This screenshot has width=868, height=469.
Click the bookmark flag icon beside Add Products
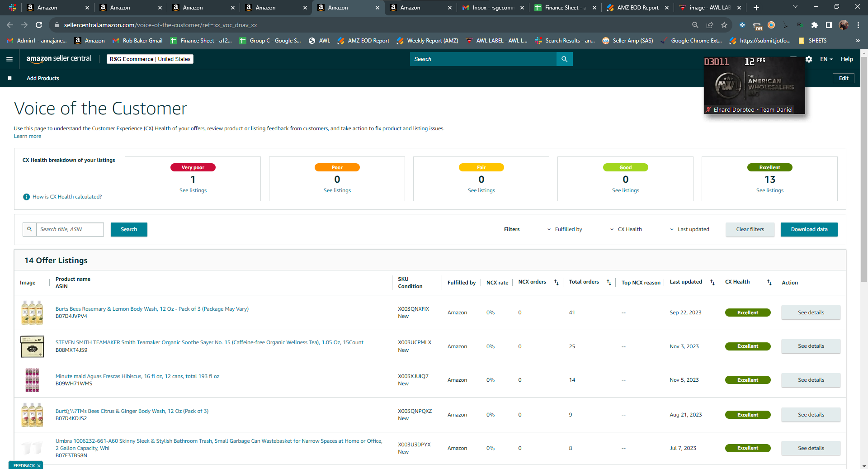tap(9, 78)
